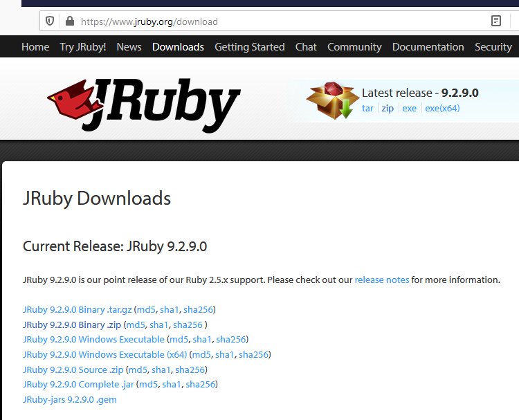519x420 pixels.
Task: Click the JRuby Downloads heading
Action: tap(97, 199)
